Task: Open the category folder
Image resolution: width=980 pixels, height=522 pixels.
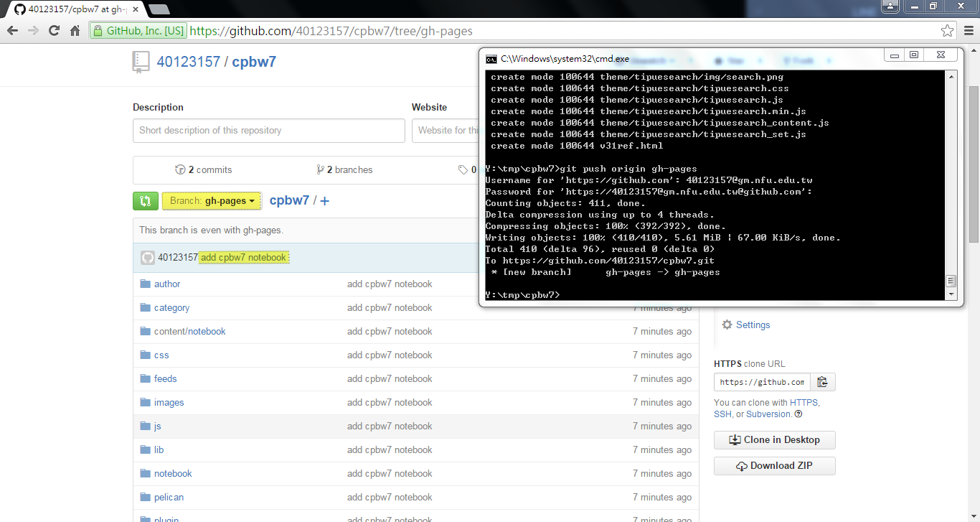Action: point(172,308)
